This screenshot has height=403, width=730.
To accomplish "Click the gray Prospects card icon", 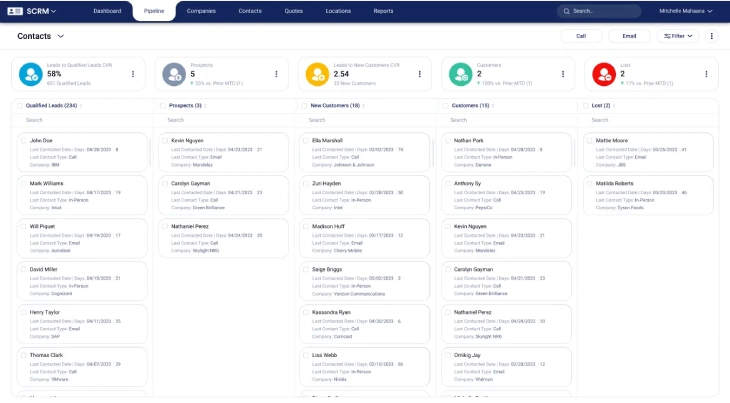I will [173, 73].
